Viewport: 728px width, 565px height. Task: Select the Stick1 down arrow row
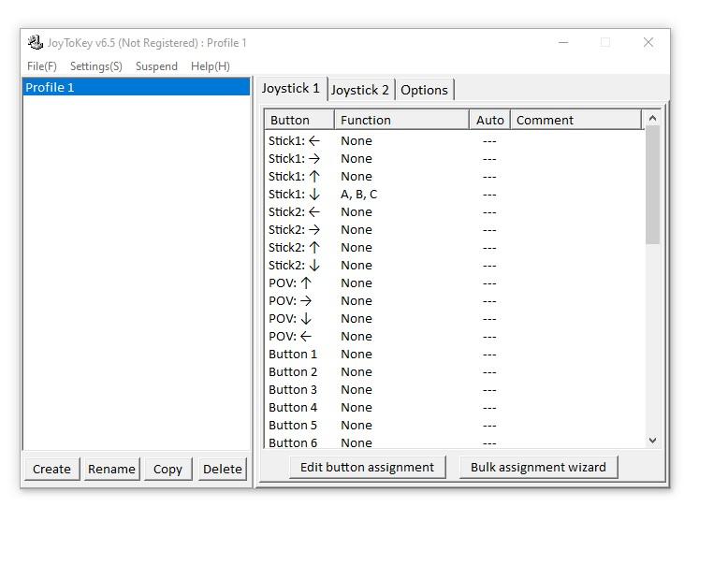455,194
